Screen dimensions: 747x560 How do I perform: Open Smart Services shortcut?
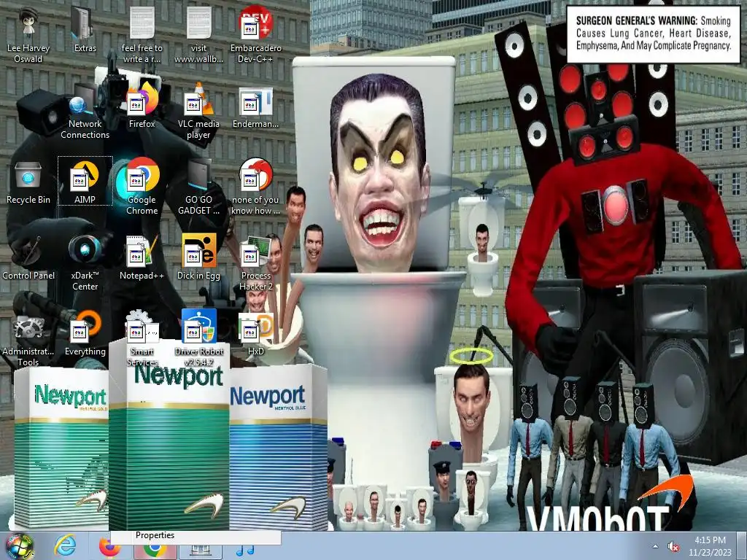142,338
